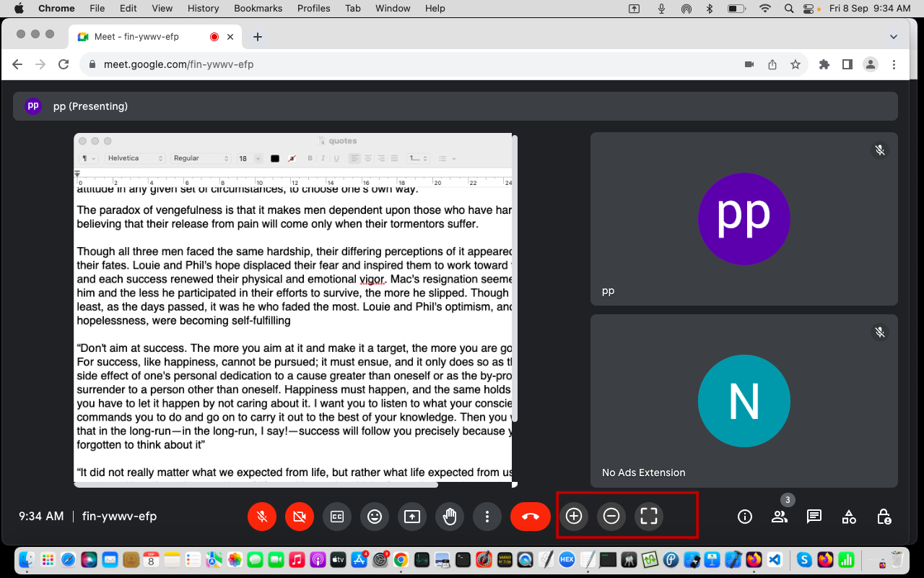This screenshot has width=924, height=578.
Task: Unmute your microphone
Action: (262, 516)
